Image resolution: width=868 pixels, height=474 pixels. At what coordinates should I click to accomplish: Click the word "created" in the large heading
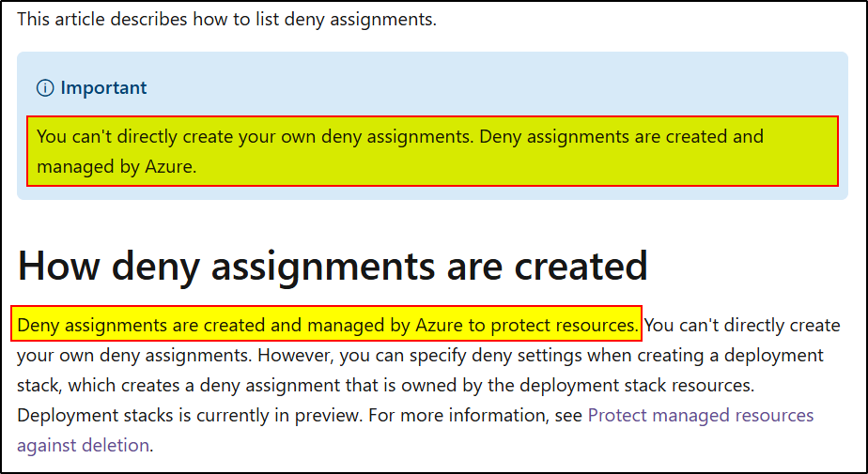[581, 266]
